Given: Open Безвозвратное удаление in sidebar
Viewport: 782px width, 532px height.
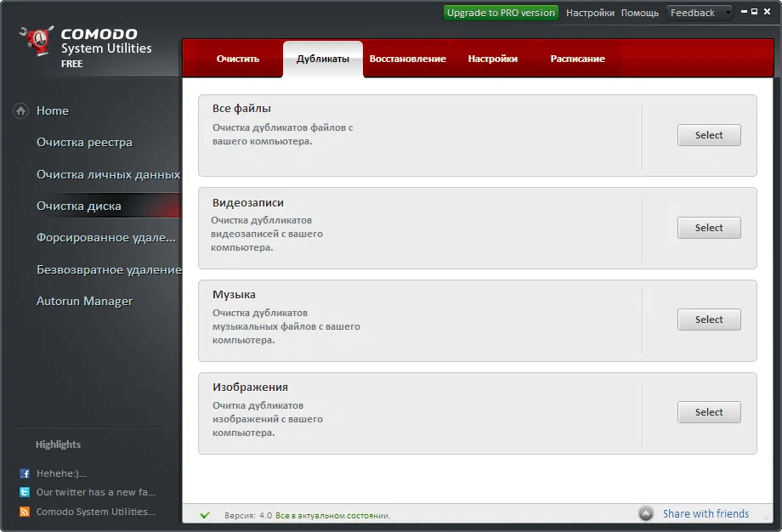Looking at the screenshot, I should tap(109, 269).
